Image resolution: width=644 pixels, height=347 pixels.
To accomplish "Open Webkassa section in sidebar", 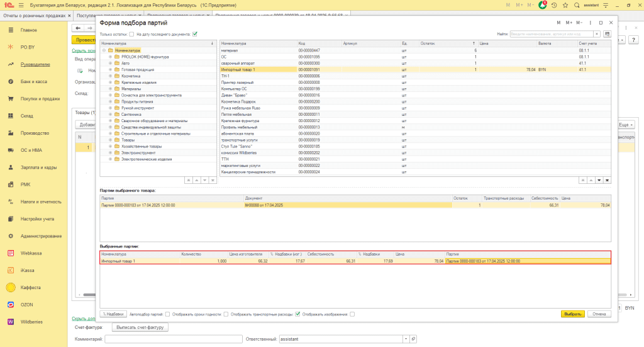I will click(31, 253).
